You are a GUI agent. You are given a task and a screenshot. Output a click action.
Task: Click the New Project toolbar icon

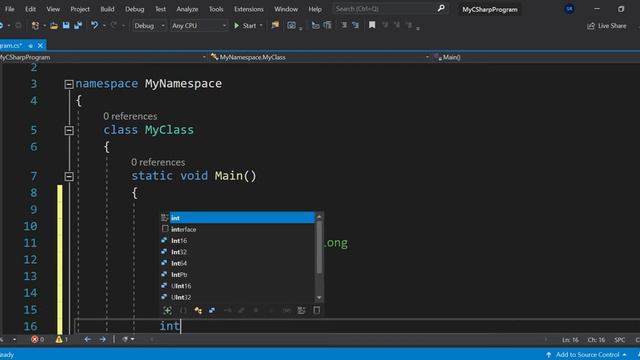tap(35, 26)
